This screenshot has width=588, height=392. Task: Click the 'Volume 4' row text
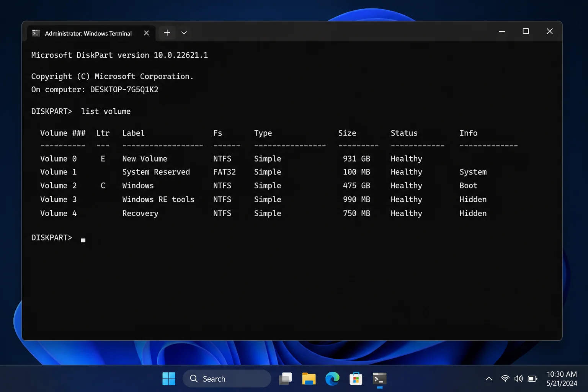59,213
